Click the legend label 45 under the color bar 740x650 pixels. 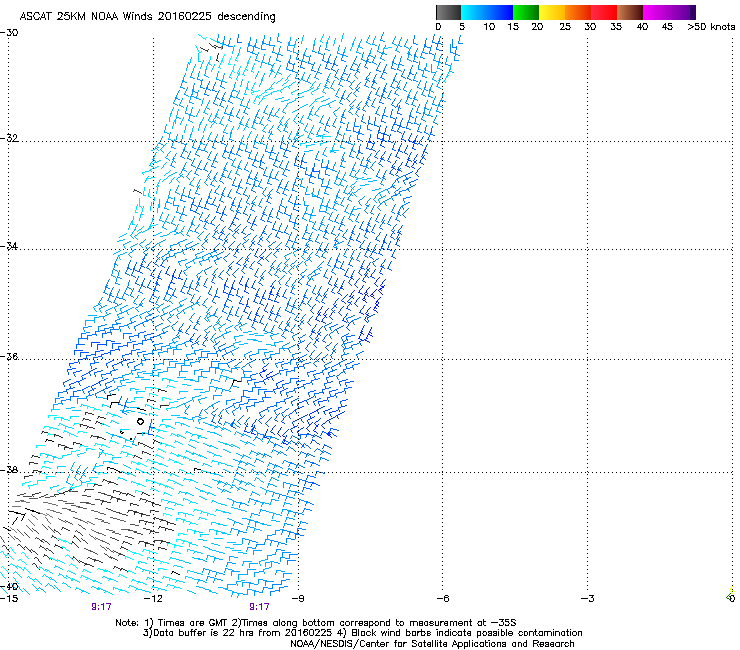(667, 27)
